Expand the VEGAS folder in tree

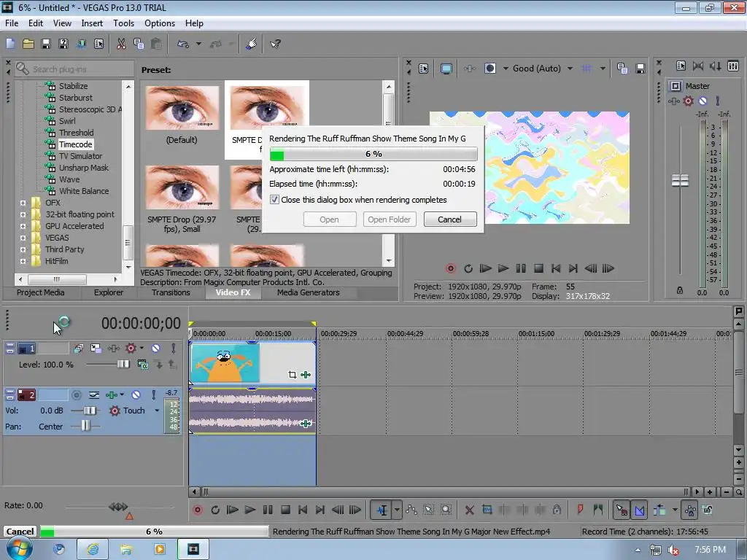(x=23, y=238)
